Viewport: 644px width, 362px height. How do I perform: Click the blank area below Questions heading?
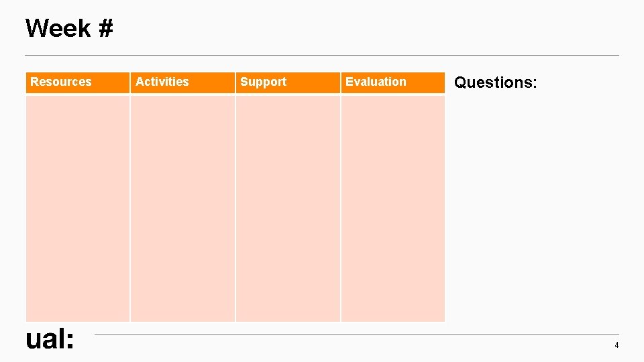(537, 201)
